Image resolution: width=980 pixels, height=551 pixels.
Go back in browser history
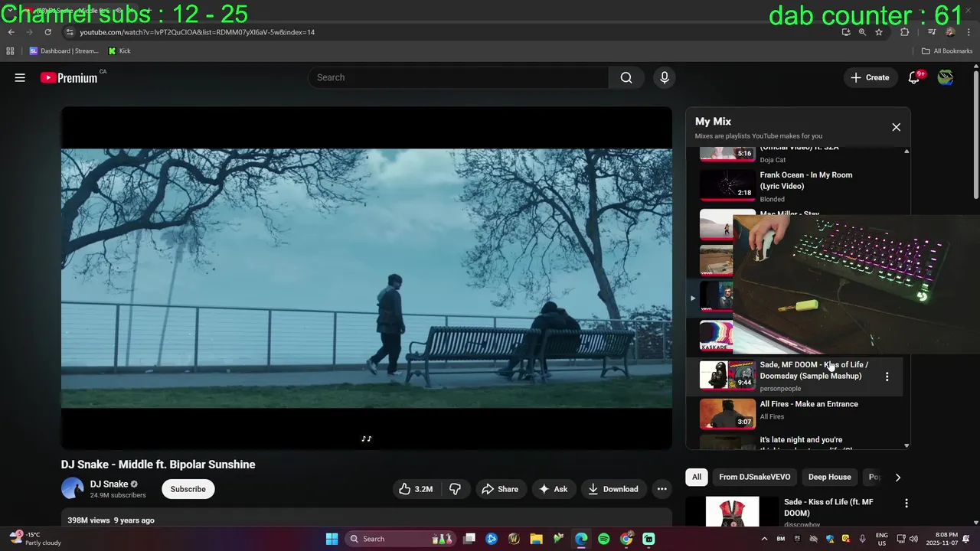[x=11, y=32]
